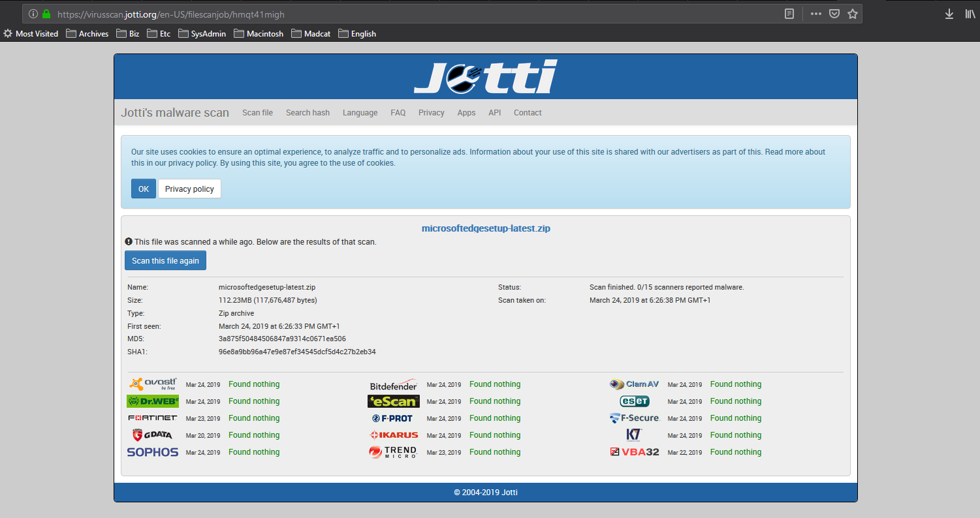Open Privacy in the navigation bar
This screenshot has width=980, height=518.
(432, 113)
